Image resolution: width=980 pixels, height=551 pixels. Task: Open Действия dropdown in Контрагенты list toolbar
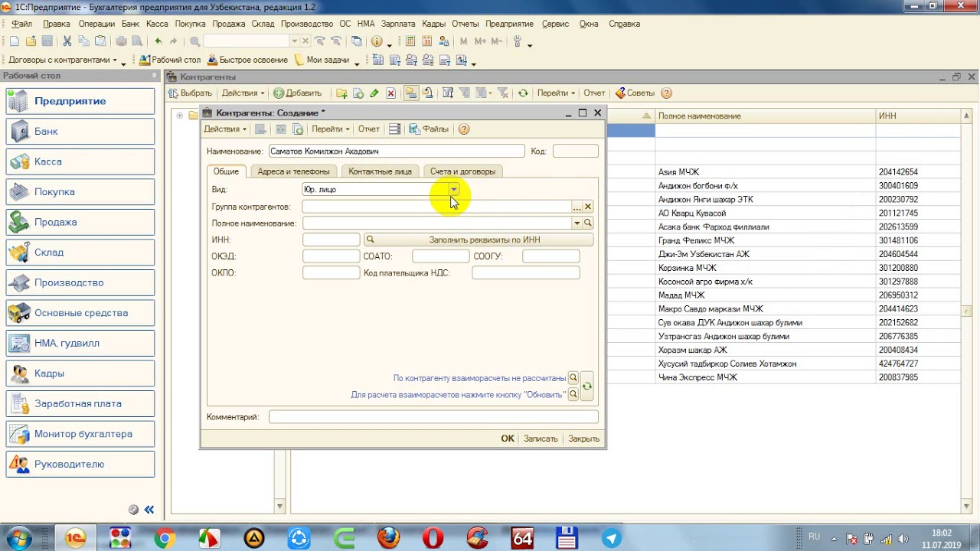(243, 93)
